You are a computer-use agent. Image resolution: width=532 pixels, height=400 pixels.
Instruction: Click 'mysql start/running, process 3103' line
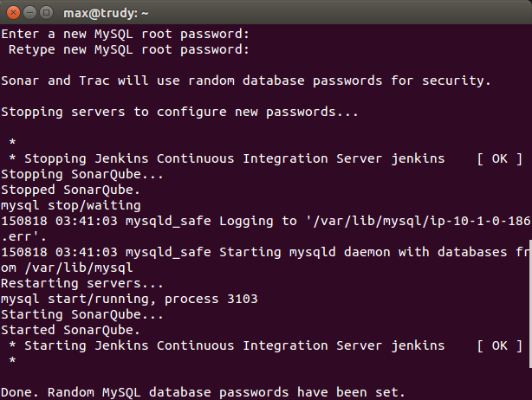[x=129, y=299]
